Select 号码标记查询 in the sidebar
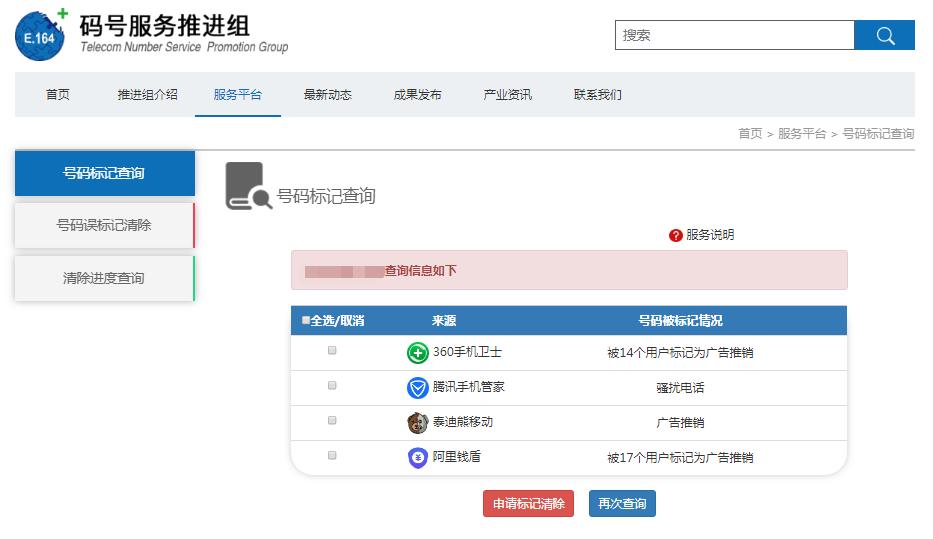Viewport: 933px width, 539px height. [x=105, y=173]
